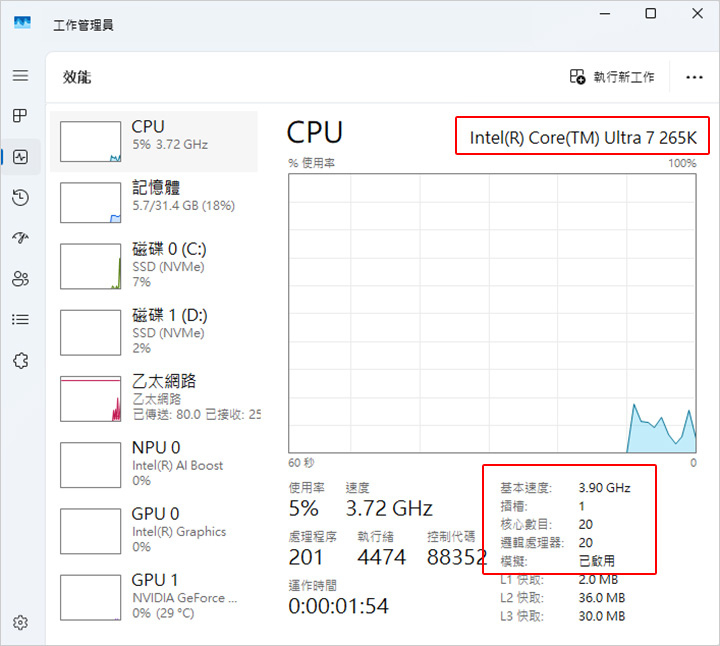Open Users page icon in sidebar
This screenshot has width=720, height=646.
coord(20,279)
